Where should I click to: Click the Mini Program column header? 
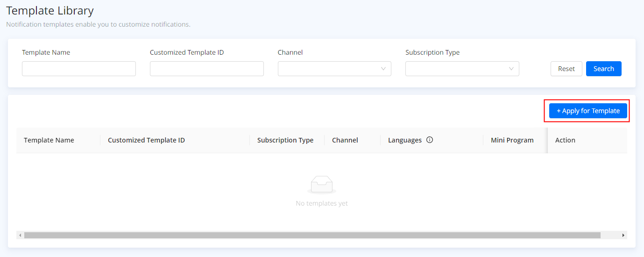(512, 140)
